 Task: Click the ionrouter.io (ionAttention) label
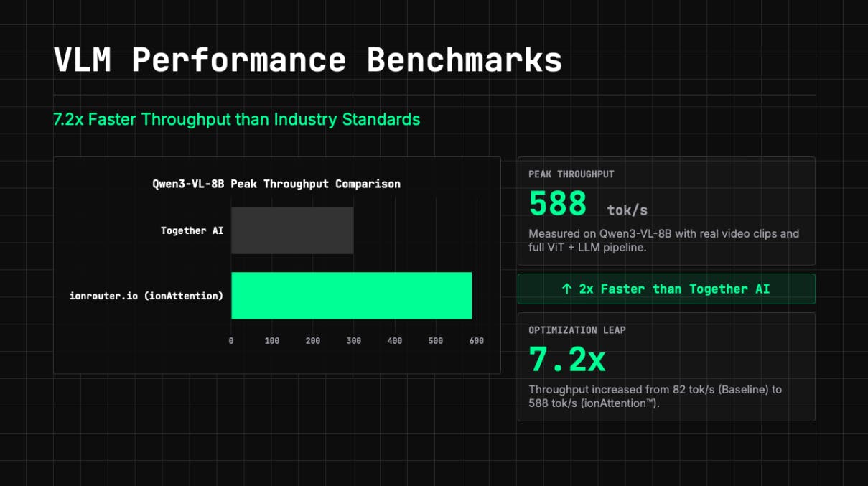pyautogui.click(x=146, y=296)
